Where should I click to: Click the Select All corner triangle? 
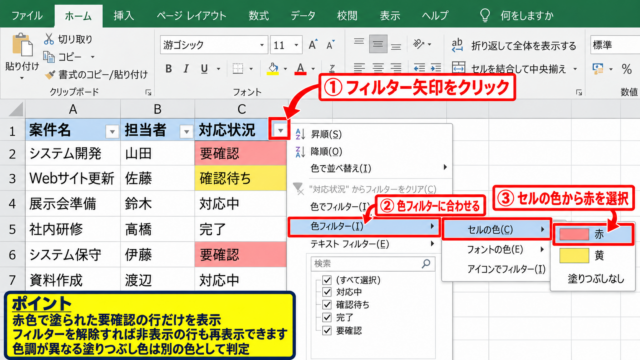click(16, 109)
